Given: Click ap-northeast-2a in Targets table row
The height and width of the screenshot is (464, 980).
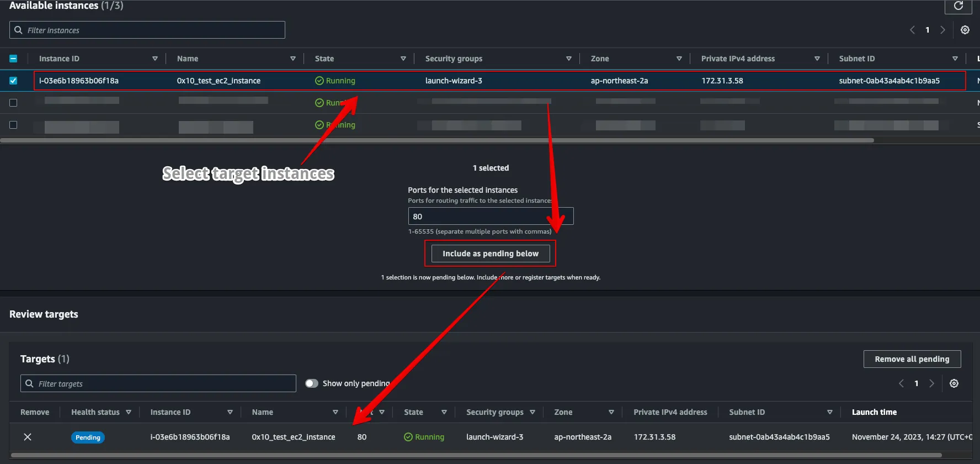Looking at the screenshot, I should pos(583,437).
